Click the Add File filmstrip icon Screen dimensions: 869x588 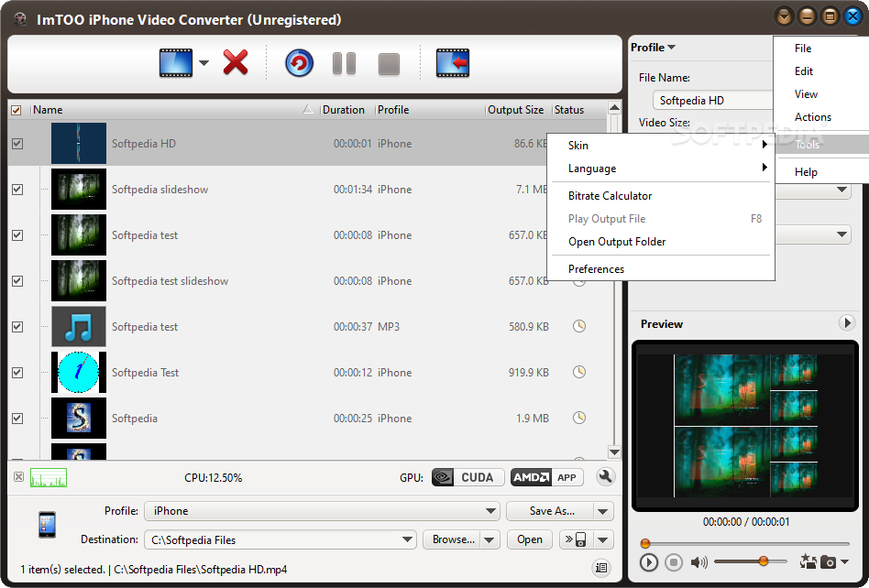click(x=176, y=63)
